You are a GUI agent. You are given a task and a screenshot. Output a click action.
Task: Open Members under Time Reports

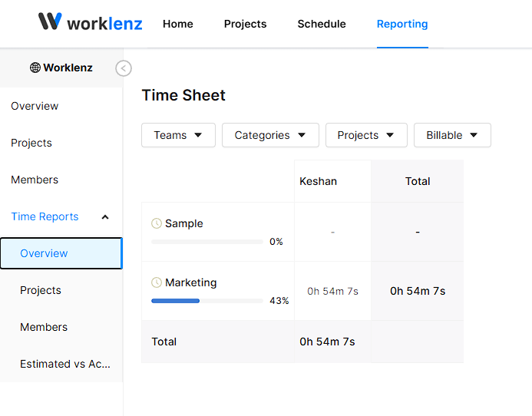[44, 327]
